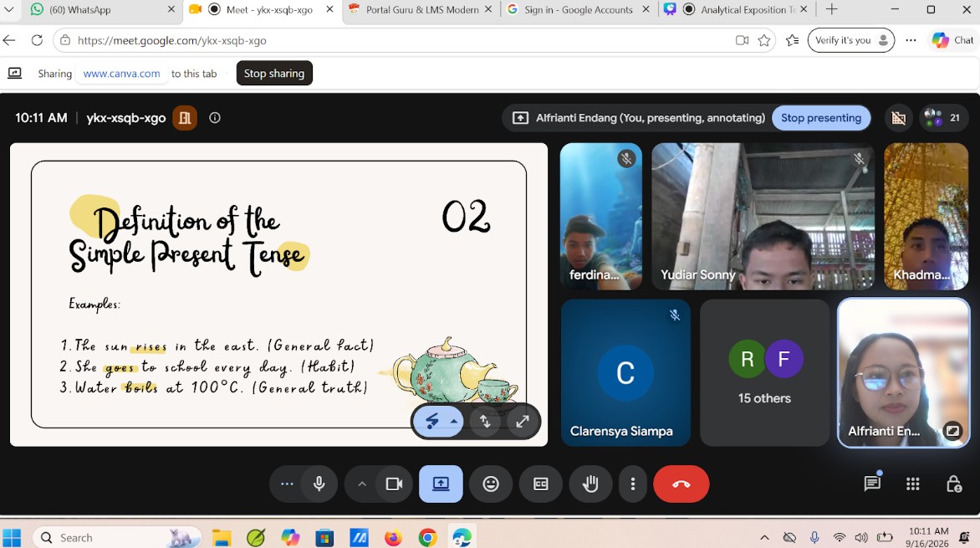This screenshot has height=548, width=980.
Task: Click the Verify it's you profile button
Action: [x=850, y=40]
